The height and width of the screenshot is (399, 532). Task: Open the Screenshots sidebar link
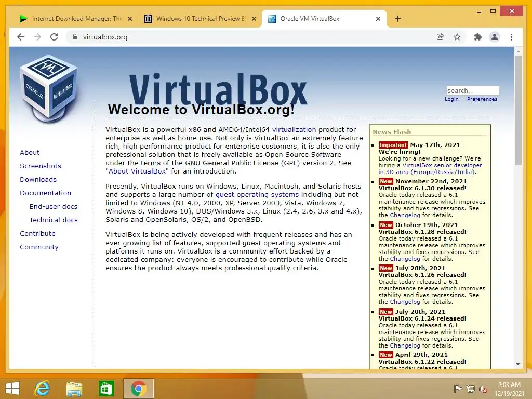click(41, 166)
